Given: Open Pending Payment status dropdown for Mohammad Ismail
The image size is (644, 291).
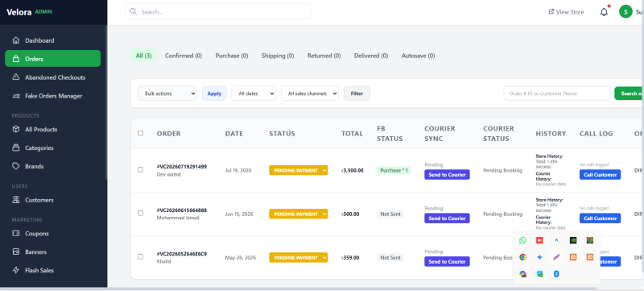Looking at the screenshot, I should click(299, 214).
